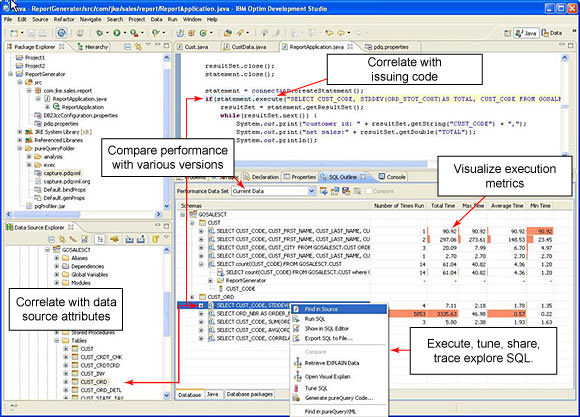Click the export icon in Data Source Explorer toolbar

click(x=141, y=240)
